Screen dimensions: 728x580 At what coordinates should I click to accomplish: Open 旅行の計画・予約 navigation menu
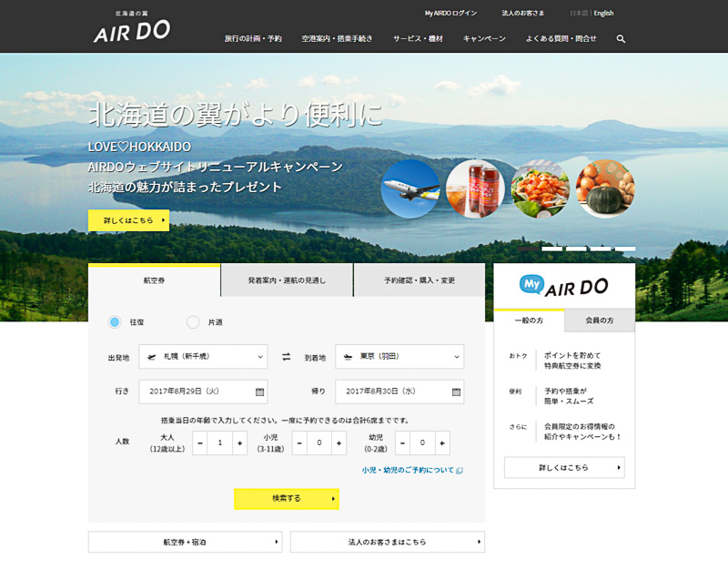tap(253, 38)
